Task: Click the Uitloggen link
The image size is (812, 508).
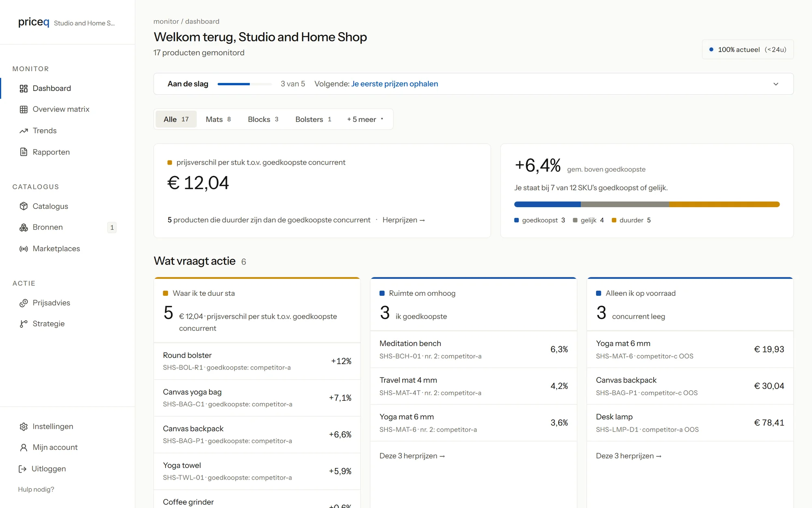Action: pos(49,469)
